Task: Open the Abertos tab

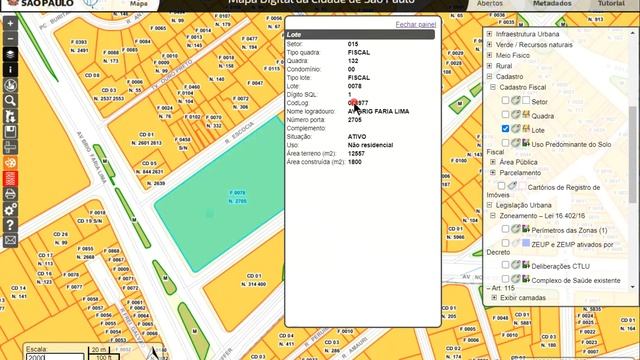Action: pos(490,4)
